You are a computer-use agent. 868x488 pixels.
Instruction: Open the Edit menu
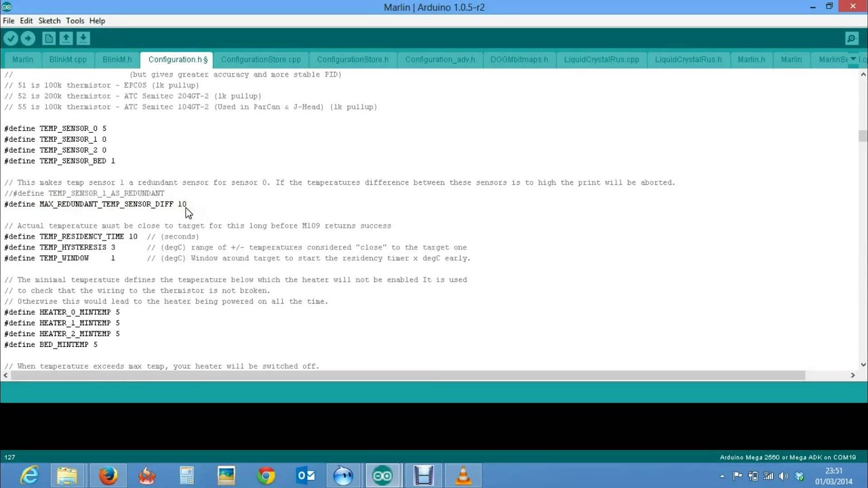(26, 20)
